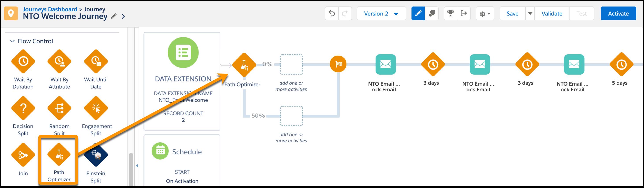
Task: Open the third NTO Email activity
Action: pyautogui.click(x=574, y=64)
